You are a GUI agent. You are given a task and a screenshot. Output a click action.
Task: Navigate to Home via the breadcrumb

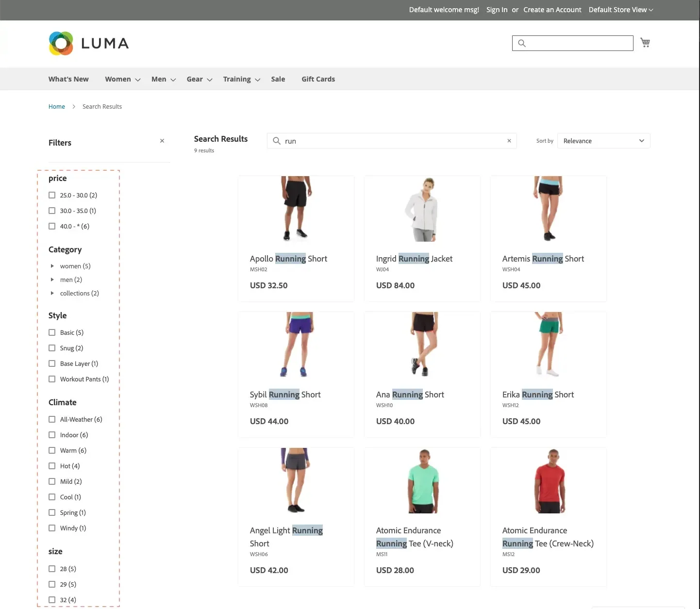(56, 106)
